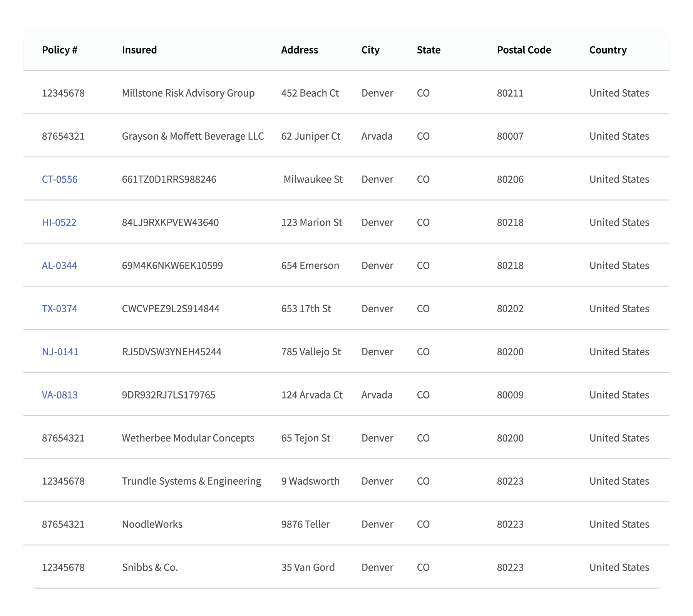Click United States in Millstone row
The width and height of the screenshot is (693, 616).
(619, 93)
